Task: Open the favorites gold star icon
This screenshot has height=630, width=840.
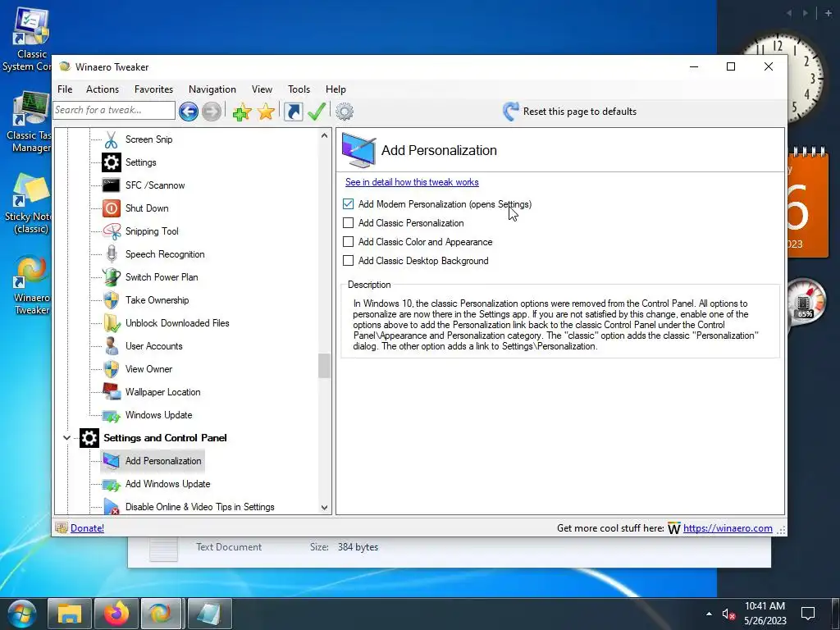Action: [266, 112]
